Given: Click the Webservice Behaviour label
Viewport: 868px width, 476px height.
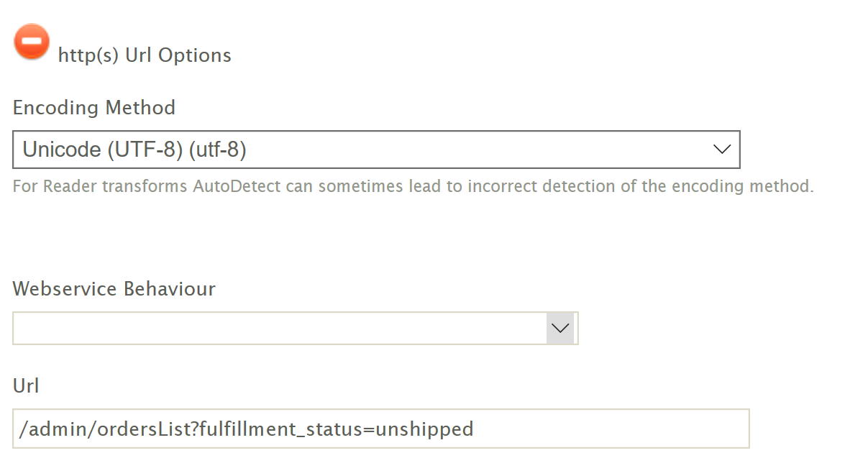Looking at the screenshot, I should (x=114, y=289).
